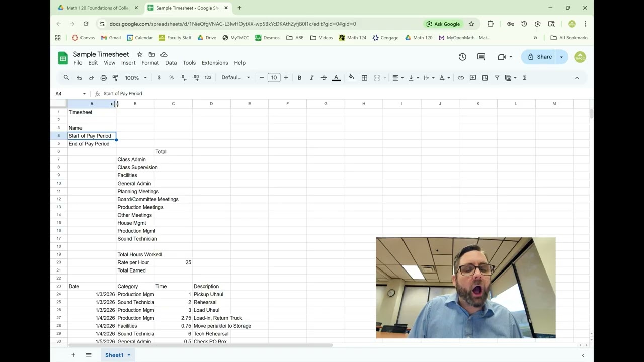The width and height of the screenshot is (644, 362).
Task: Toggle italic formatting
Action: click(311, 78)
